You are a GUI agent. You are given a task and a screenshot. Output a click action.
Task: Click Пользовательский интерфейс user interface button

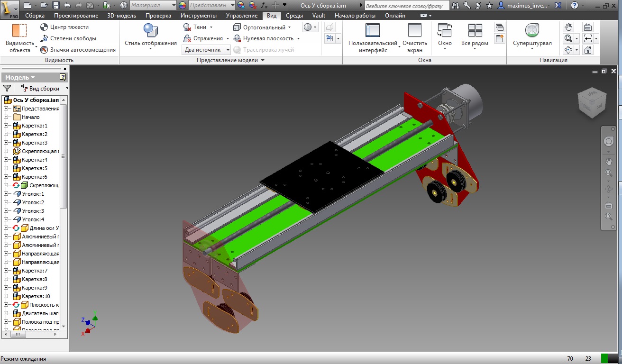[x=373, y=38]
